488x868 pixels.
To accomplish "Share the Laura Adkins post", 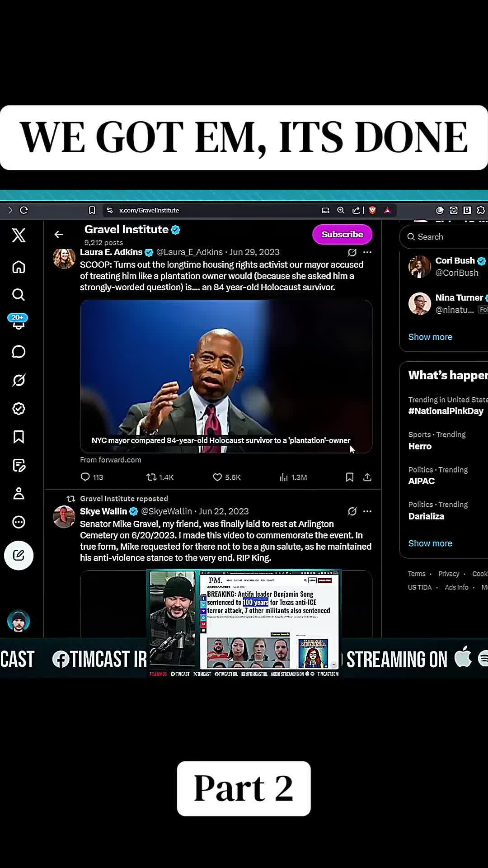I will click(x=367, y=477).
